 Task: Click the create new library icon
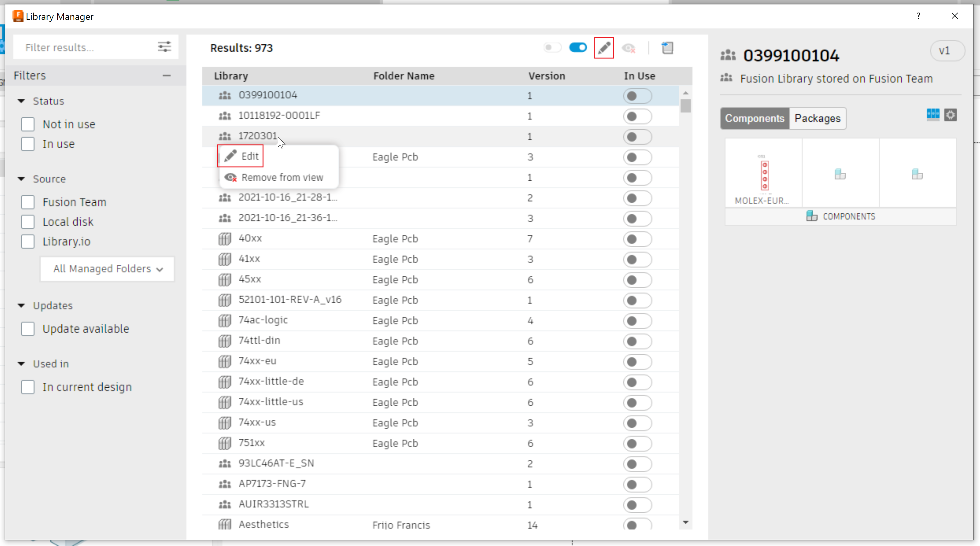point(667,48)
